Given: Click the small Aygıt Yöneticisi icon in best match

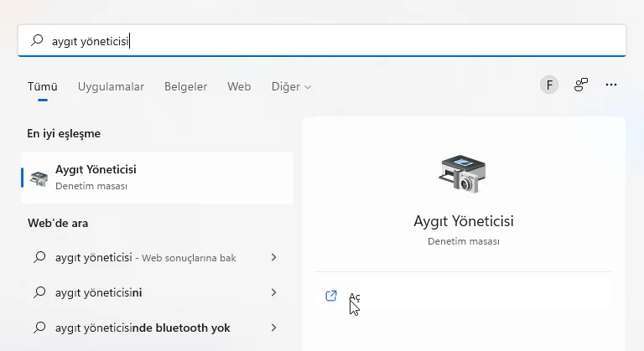Looking at the screenshot, I should pos(39,178).
